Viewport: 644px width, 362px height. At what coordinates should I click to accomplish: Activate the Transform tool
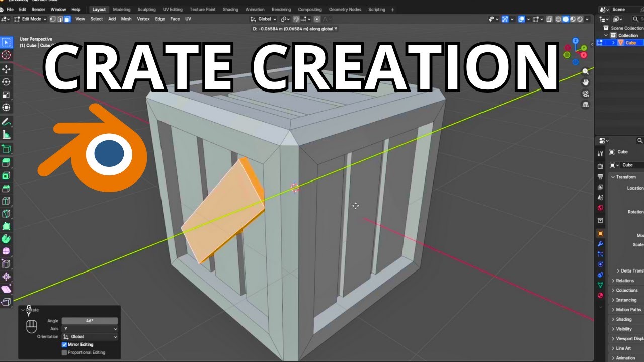[x=6, y=107]
